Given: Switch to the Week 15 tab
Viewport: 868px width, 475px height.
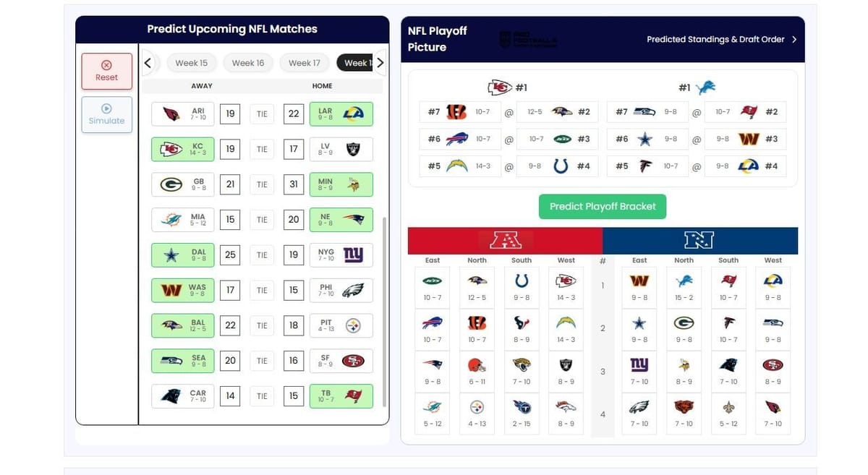Looking at the screenshot, I should pos(191,62).
